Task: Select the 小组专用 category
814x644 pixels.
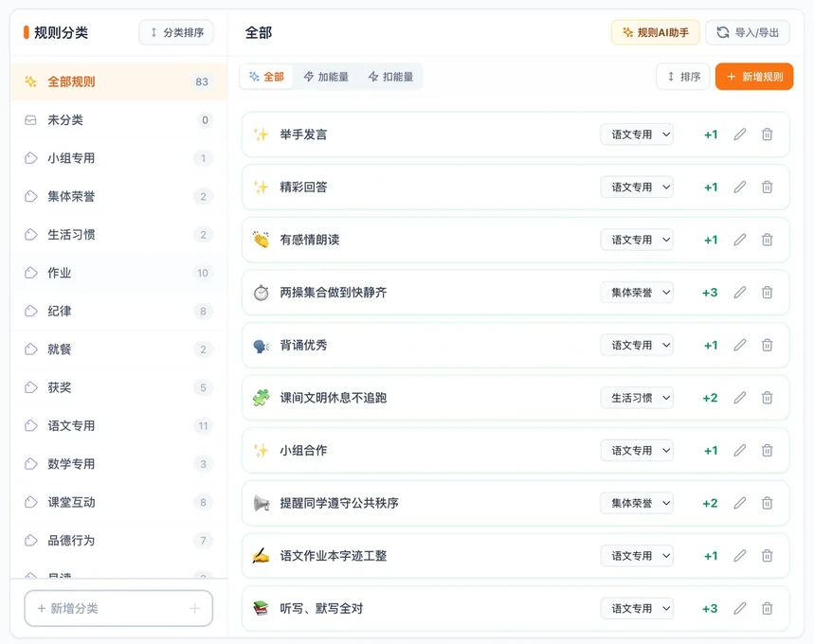Action: coord(118,158)
